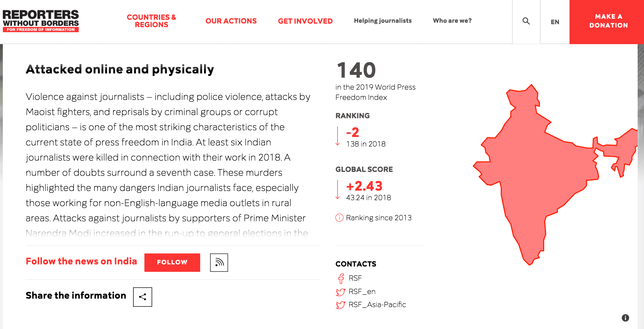This screenshot has width=644, height=329.
Task: Click the RSF_en Twitter icon
Action: click(x=341, y=292)
